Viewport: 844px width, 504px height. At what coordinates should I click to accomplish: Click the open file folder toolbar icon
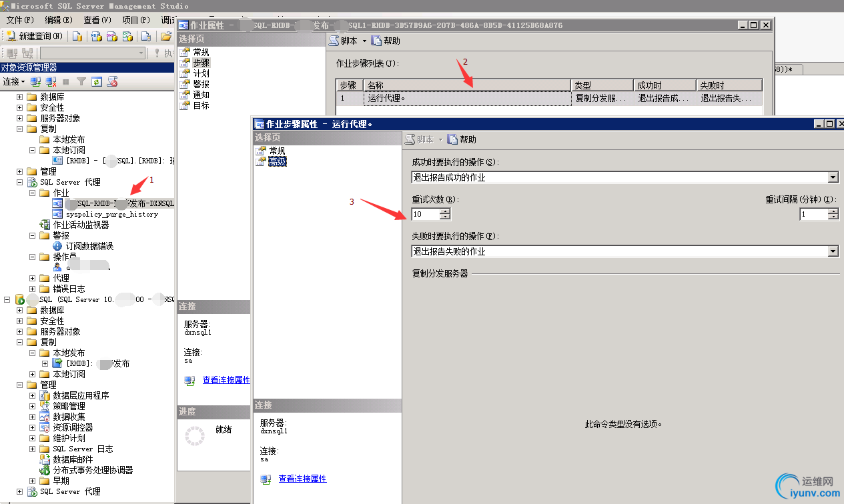165,36
